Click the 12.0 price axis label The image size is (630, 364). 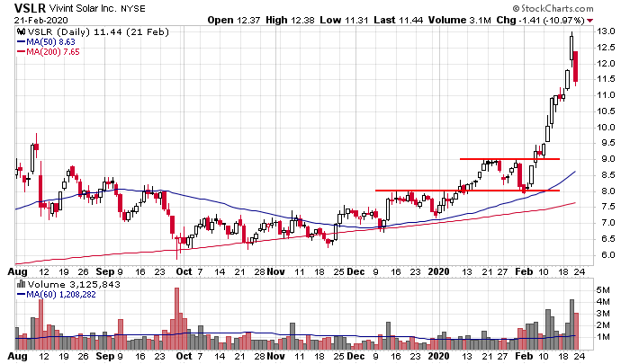pos(606,64)
